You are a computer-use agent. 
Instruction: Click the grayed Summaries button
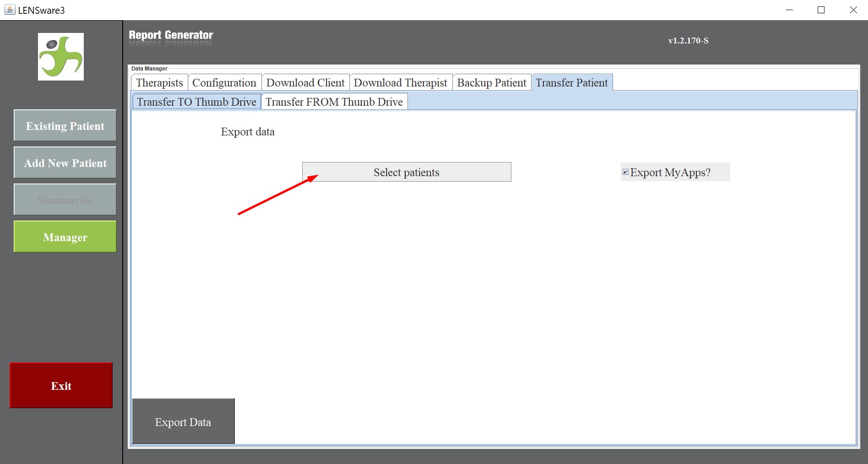(65, 200)
